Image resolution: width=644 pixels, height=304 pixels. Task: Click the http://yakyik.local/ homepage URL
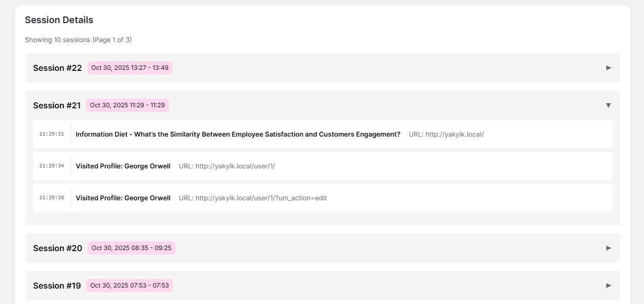point(454,134)
